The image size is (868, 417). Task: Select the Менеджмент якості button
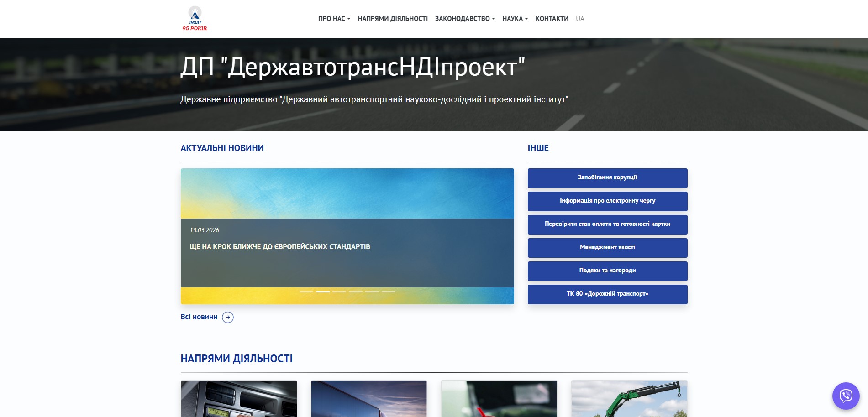(x=607, y=248)
